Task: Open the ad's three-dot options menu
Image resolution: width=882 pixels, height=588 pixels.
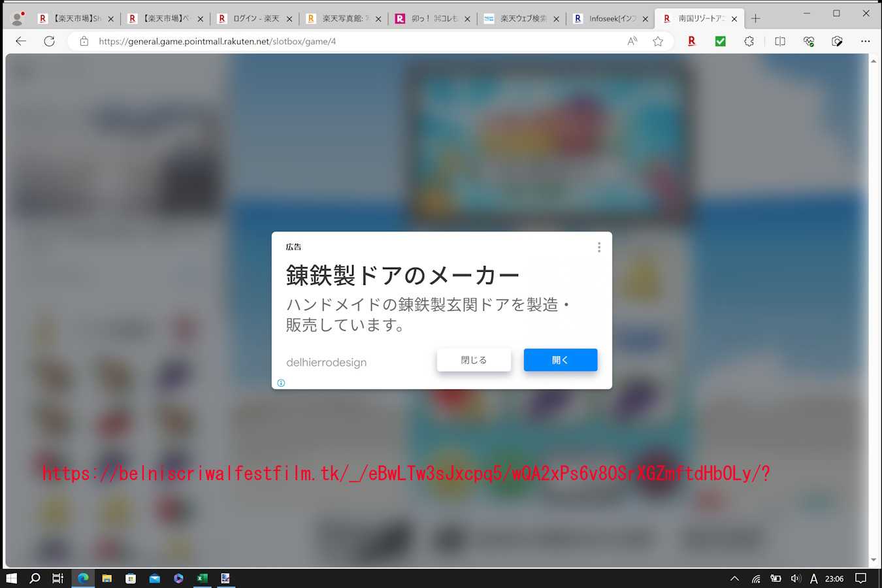Action: pos(598,247)
